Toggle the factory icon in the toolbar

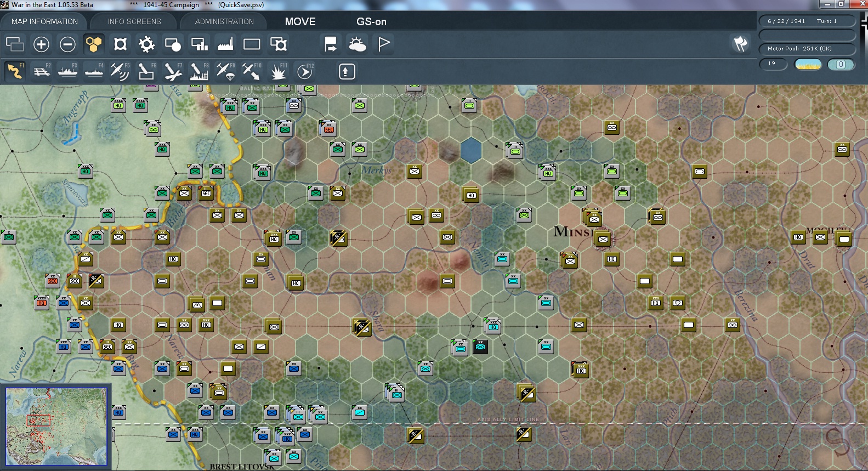click(225, 44)
